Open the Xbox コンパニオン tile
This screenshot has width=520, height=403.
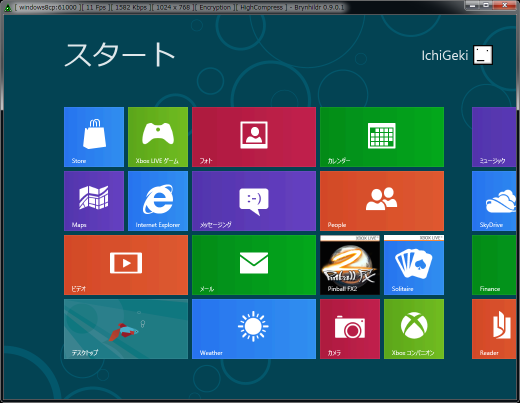[x=414, y=329]
